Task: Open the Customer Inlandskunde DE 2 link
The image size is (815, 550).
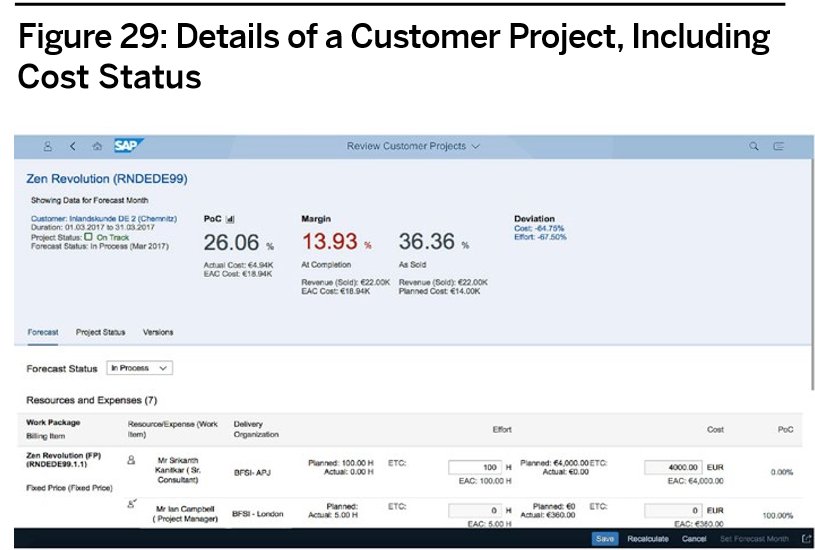Action: pos(104,219)
